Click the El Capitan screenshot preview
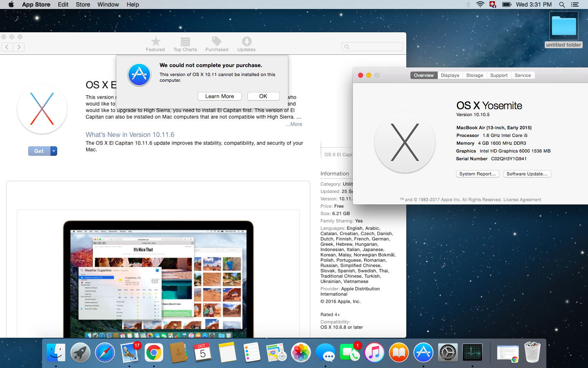The height and width of the screenshot is (368, 588). (158, 274)
